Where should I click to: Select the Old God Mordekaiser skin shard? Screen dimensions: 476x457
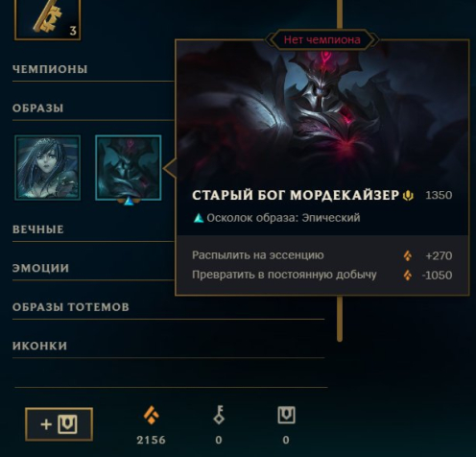tap(129, 168)
